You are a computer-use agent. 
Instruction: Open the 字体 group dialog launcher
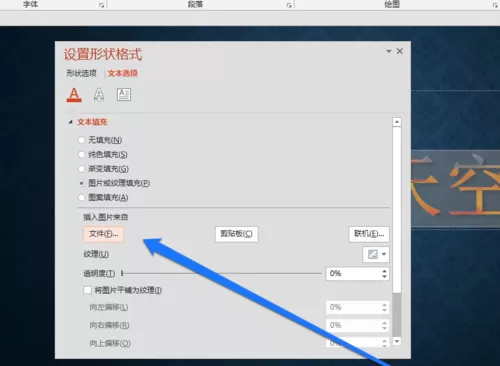pos(102,5)
